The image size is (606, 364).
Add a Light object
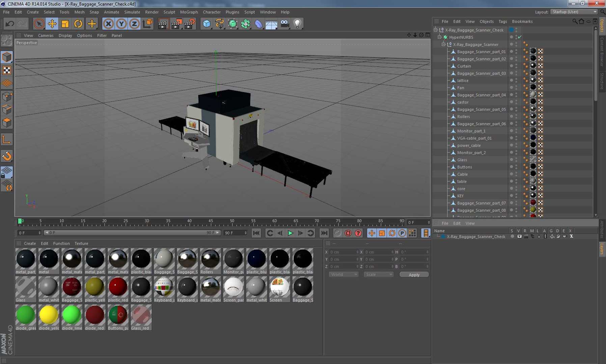point(298,24)
